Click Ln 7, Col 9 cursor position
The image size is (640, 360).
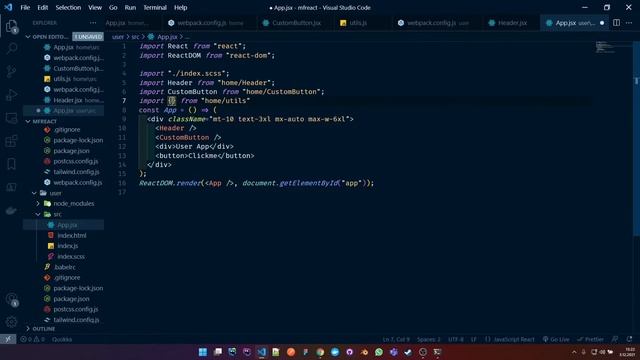[x=396, y=339]
